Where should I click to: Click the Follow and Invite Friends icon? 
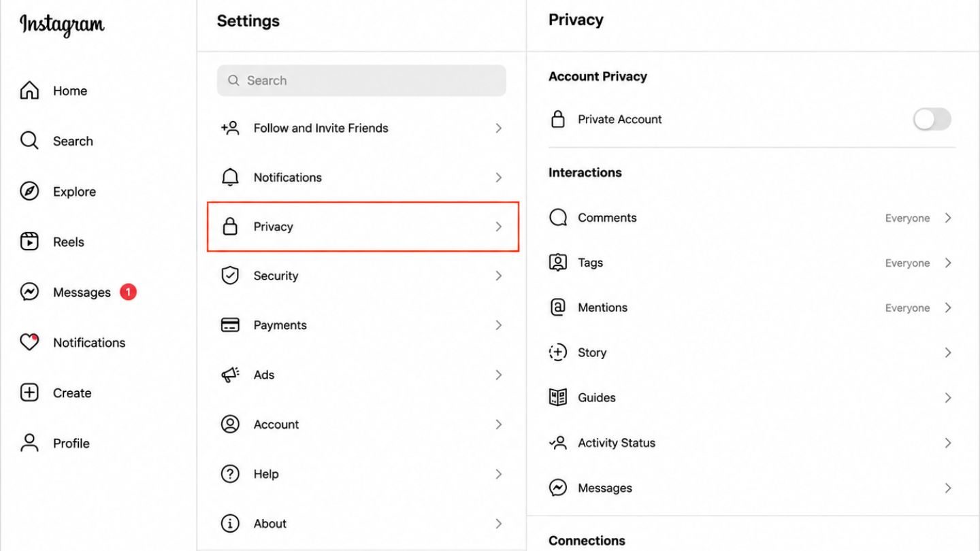pyautogui.click(x=230, y=128)
